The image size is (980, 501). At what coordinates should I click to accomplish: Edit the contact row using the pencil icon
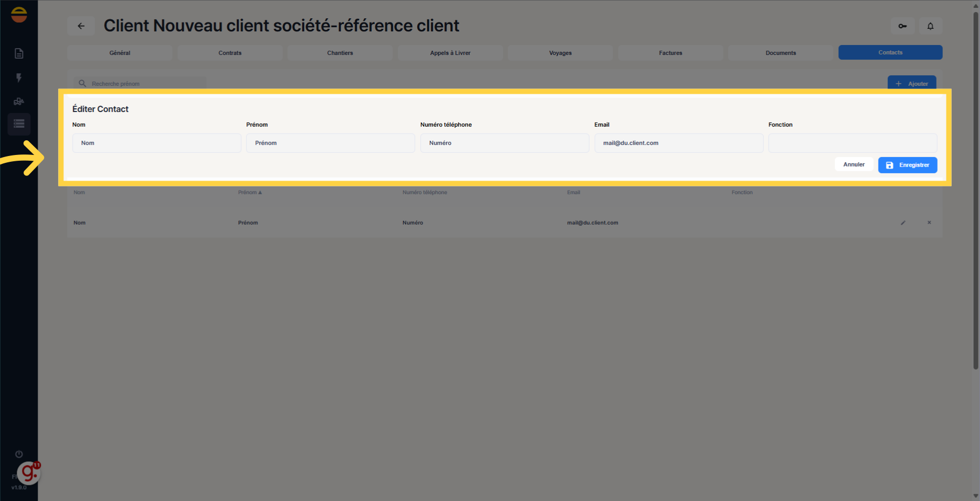(x=903, y=222)
